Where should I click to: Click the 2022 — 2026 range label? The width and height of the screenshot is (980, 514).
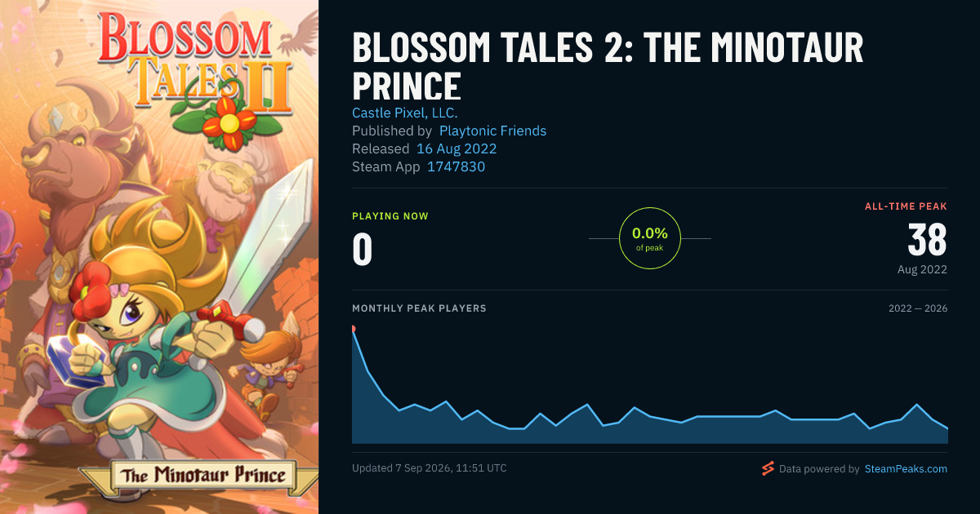[x=918, y=308]
